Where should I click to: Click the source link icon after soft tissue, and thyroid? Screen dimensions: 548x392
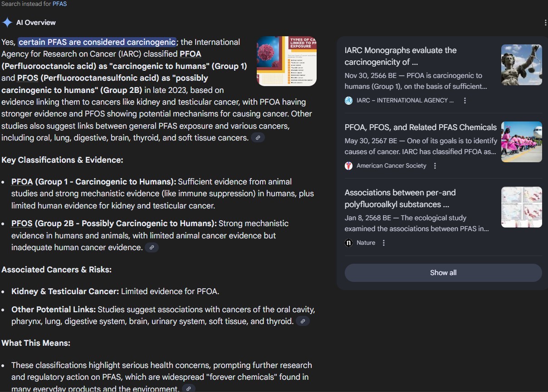coord(303,321)
